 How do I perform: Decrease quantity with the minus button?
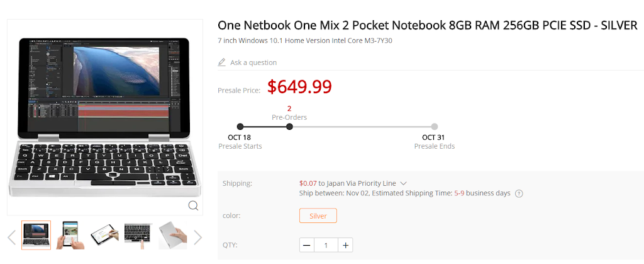point(306,245)
